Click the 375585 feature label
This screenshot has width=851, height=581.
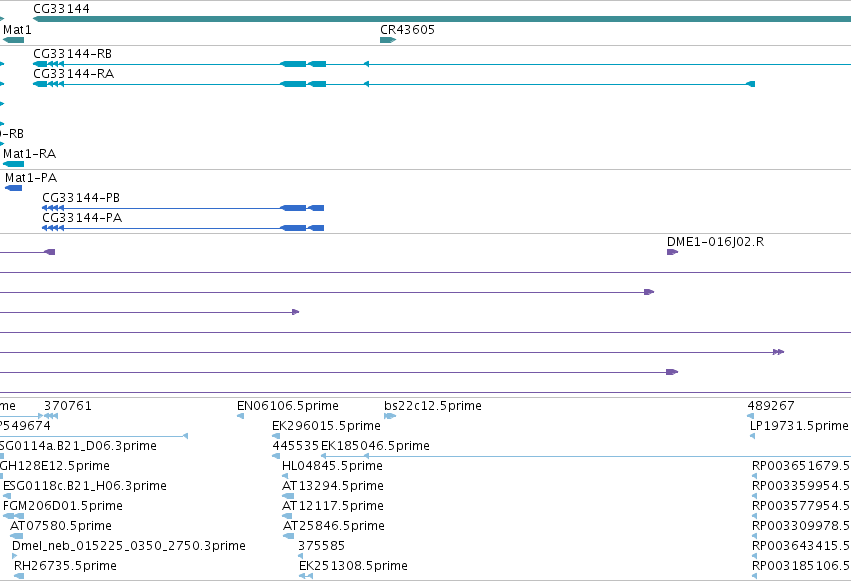pyautogui.click(x=321, y=546)
